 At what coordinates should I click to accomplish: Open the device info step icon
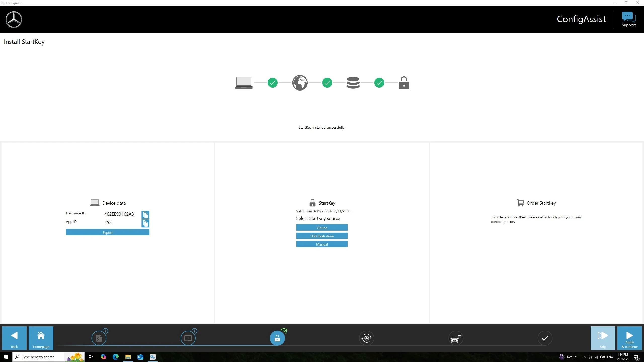(x=188, y=338)
